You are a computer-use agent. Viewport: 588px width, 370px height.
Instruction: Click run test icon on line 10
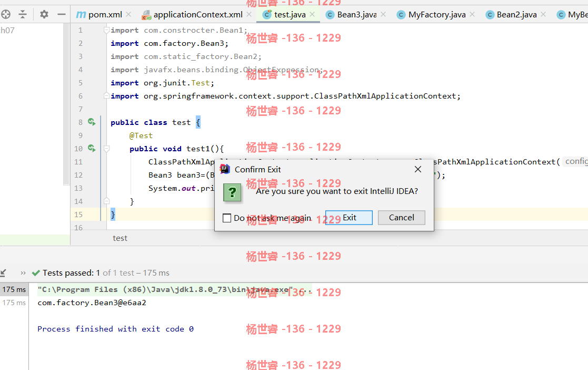pyautogui.click(x=92, y=148)
